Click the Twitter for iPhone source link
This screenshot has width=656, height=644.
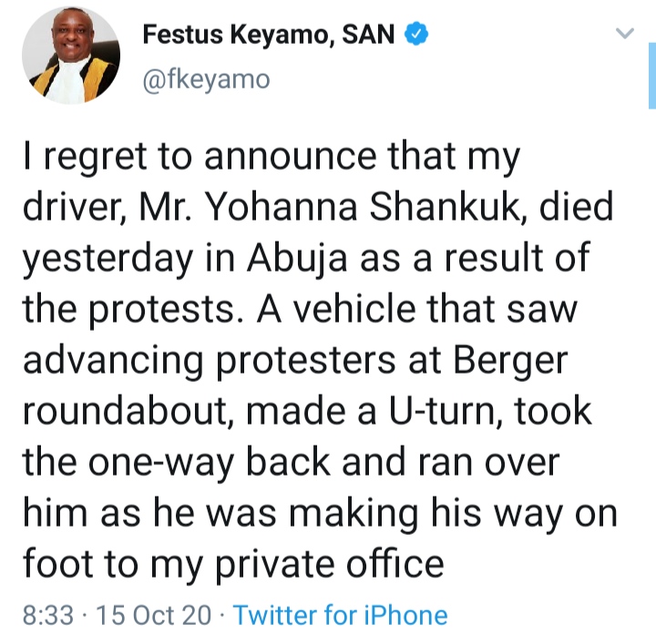click(340, 615)
